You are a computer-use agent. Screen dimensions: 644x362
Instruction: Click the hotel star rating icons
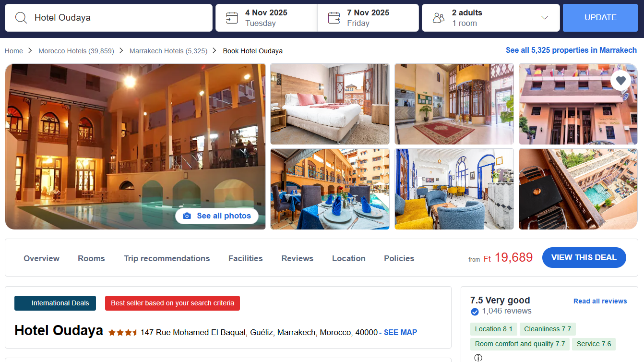coord(123,332)
